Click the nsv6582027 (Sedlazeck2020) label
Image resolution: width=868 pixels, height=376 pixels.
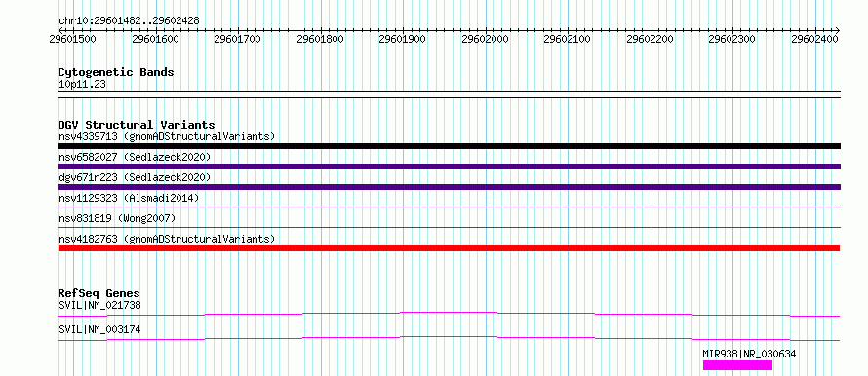(x=135, y=157)
